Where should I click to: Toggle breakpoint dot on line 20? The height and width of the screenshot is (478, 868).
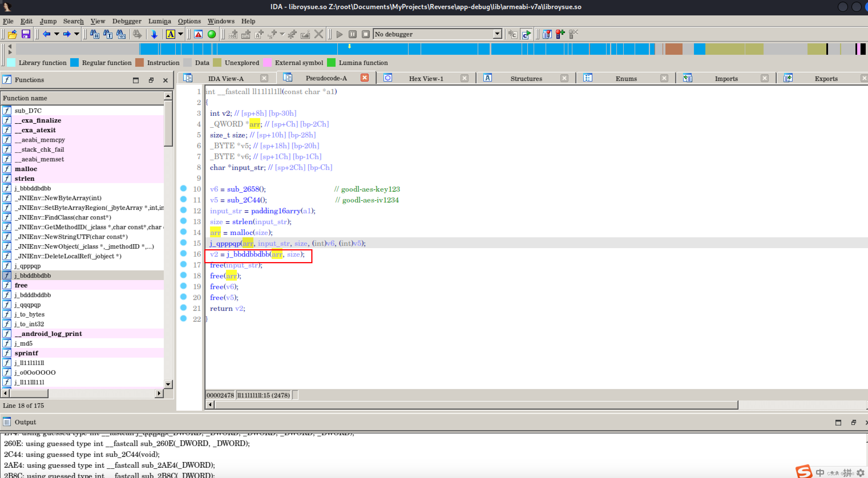[183, 296]
